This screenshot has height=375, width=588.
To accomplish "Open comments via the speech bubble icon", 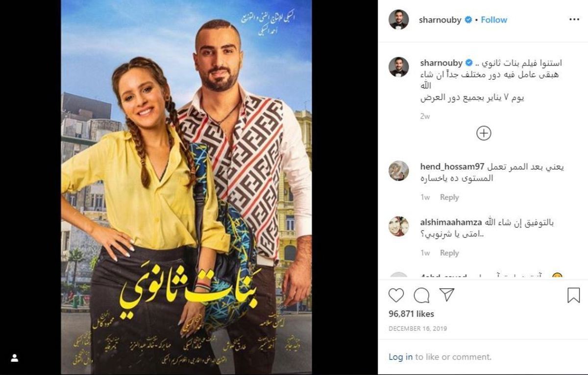I will click(421, 295).
